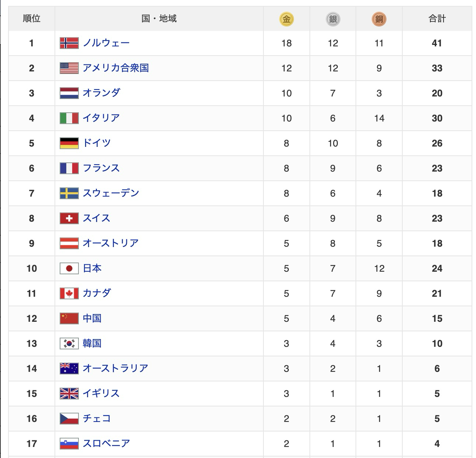
Task: Click the Norway flag icon
Action: tap(69, 43)
